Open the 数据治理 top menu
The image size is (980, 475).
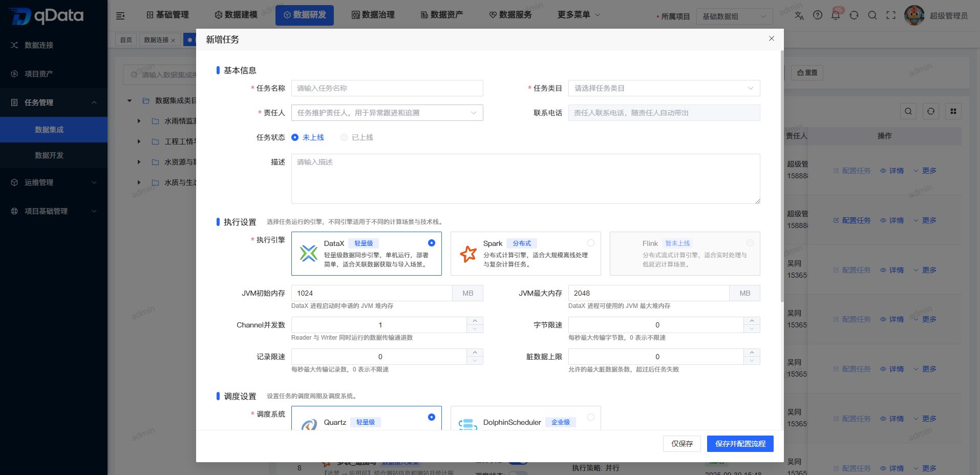point(373,15)
